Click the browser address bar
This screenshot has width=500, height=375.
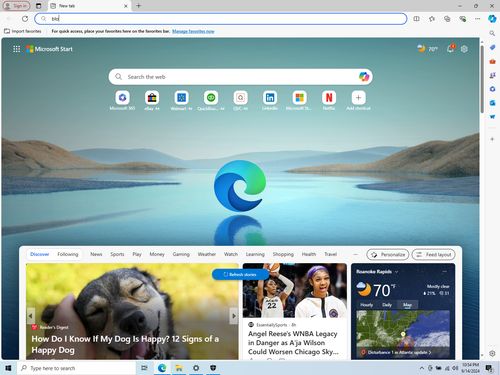[221, 19]
